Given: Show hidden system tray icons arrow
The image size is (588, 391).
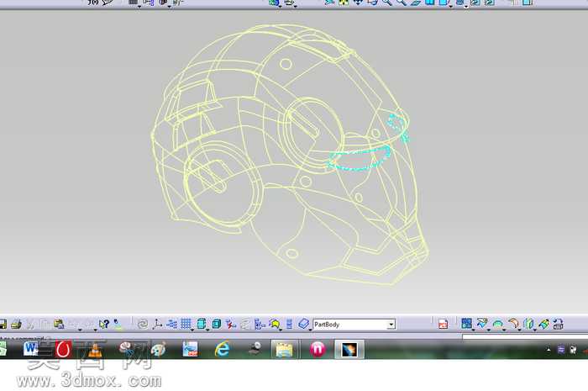Looking at the screenshot, I should coord(549,350).
